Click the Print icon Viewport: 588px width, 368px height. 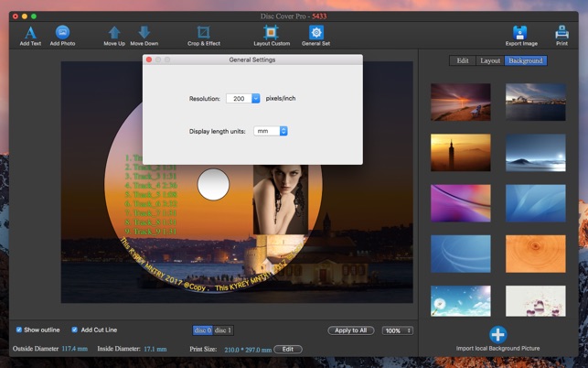click(561, 33)
